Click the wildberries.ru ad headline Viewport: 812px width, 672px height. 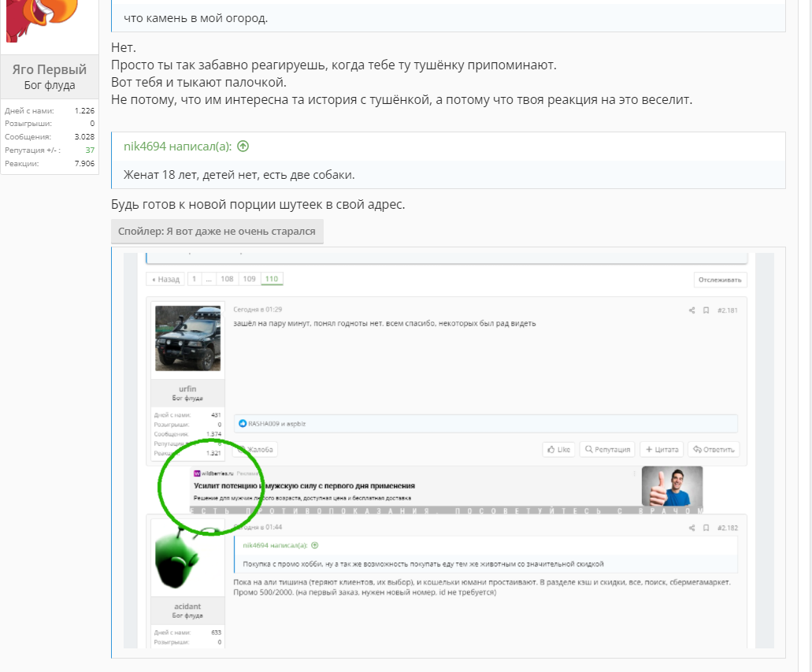tap(304, 486)
